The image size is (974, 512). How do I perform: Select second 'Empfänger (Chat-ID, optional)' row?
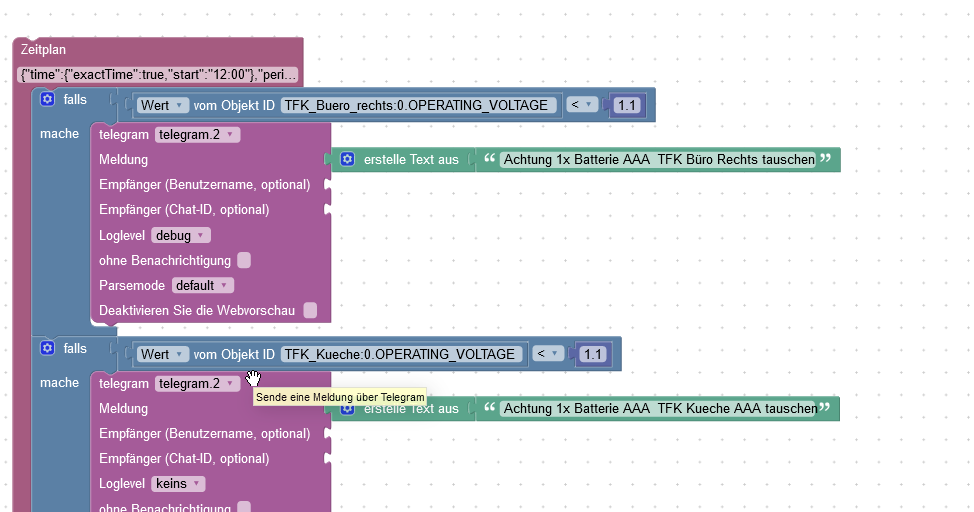coord(184,459)
